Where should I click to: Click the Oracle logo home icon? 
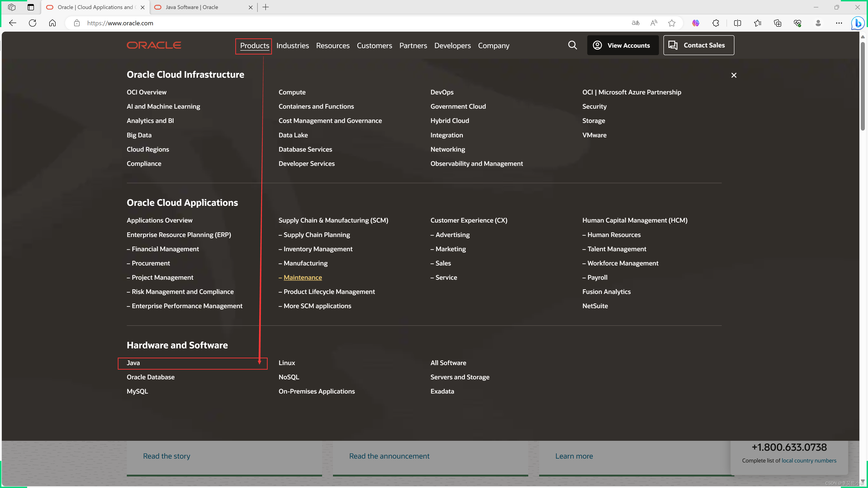tap(153, 45)
